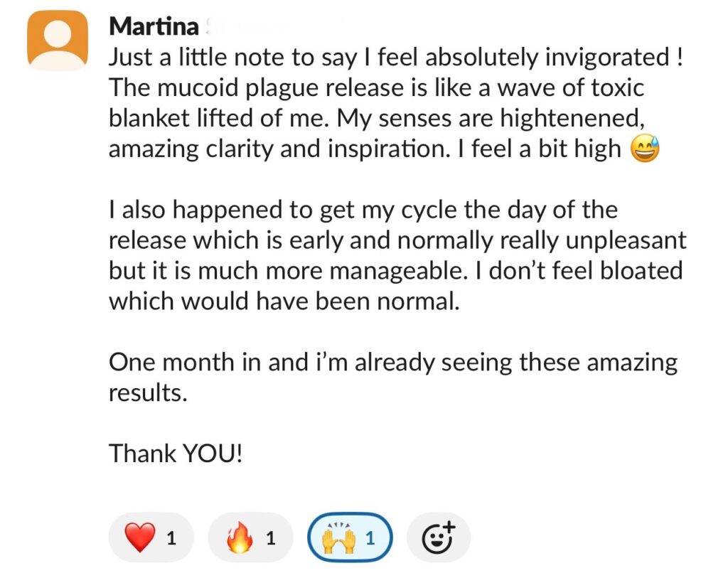The width and height of the screenshot is (728, 578).
Task: Click the blurred surname beside Martina
Action: (x=243, y=28)
